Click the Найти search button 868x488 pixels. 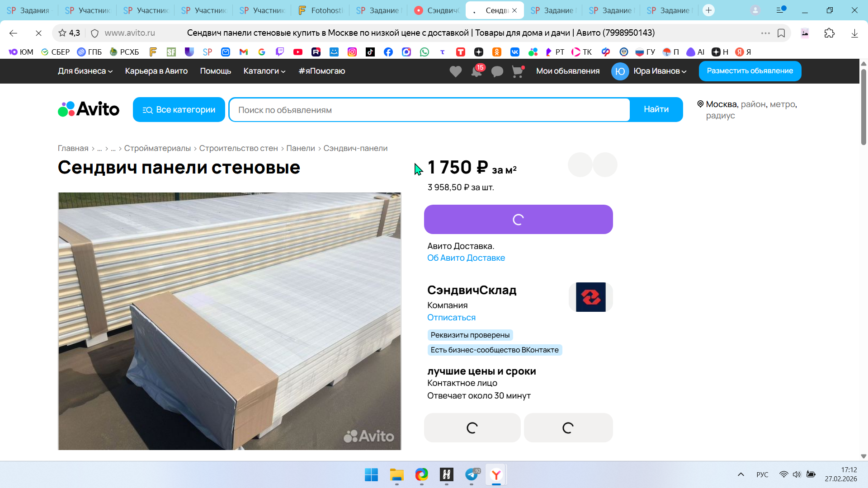pos(656,109)
